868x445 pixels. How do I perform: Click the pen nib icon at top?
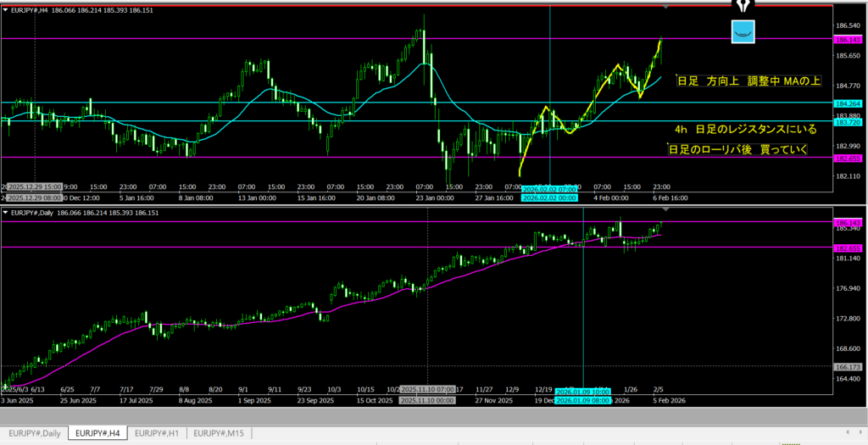pyautogui.click(x=744, y=6)
